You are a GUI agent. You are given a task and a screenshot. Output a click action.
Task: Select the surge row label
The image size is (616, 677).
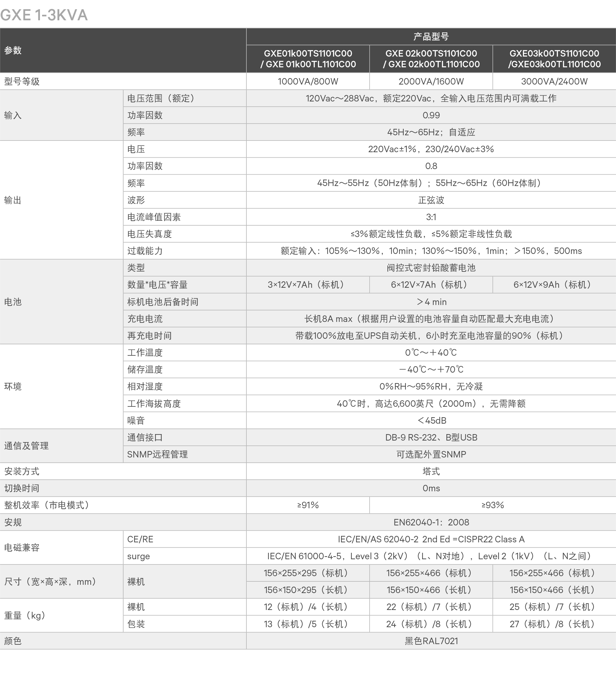pos(138,556)
